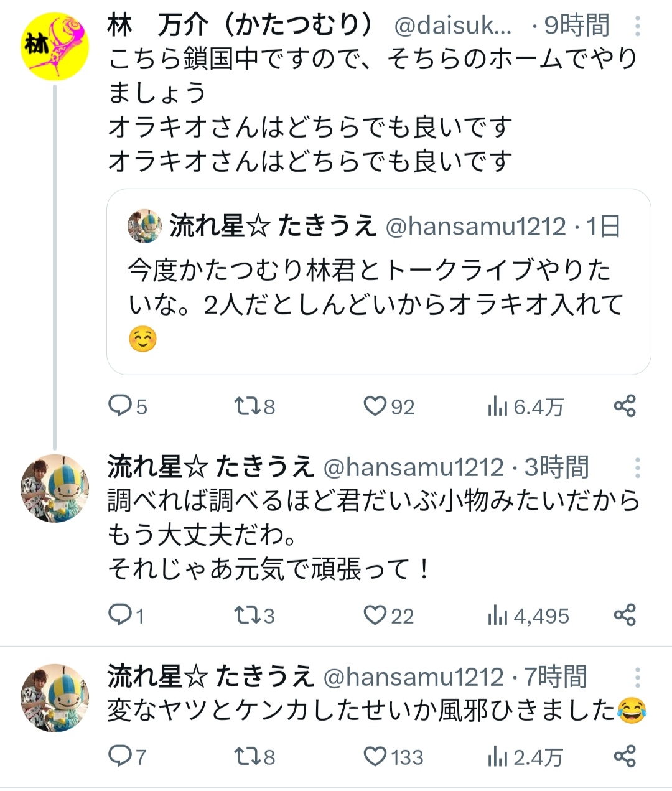Reply to the tweet with 7 comments
The height and width of the screenshot is (791, 672).
[128, 757]
